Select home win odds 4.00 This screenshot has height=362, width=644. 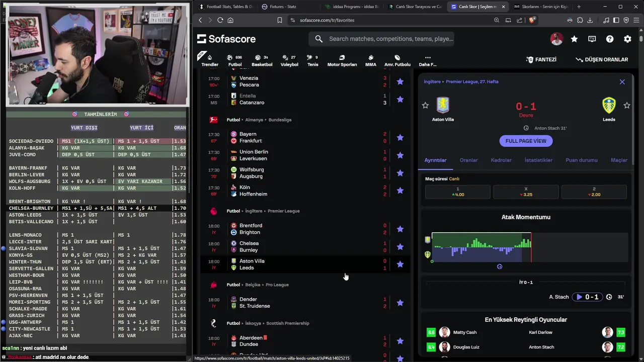(458, 192)
